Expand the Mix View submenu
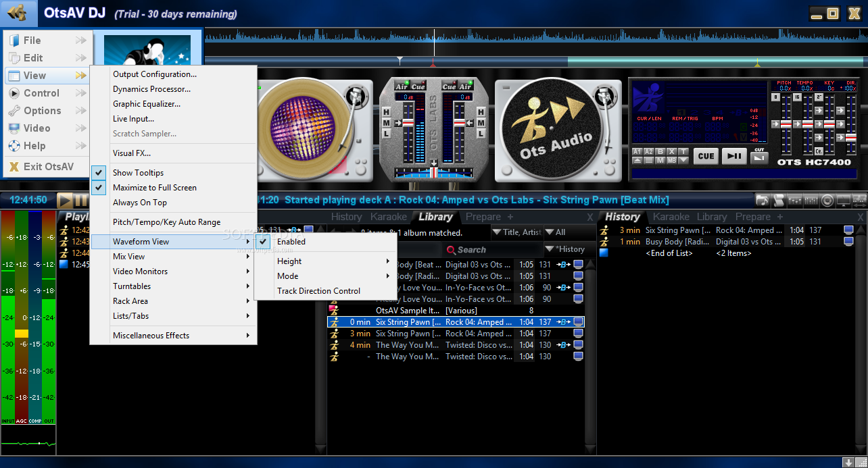868x468 pixels. click(x=172, y=257)
